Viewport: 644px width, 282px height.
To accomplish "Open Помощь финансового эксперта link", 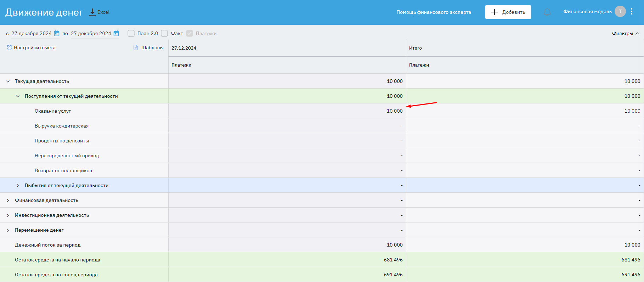I will point(434,12).
